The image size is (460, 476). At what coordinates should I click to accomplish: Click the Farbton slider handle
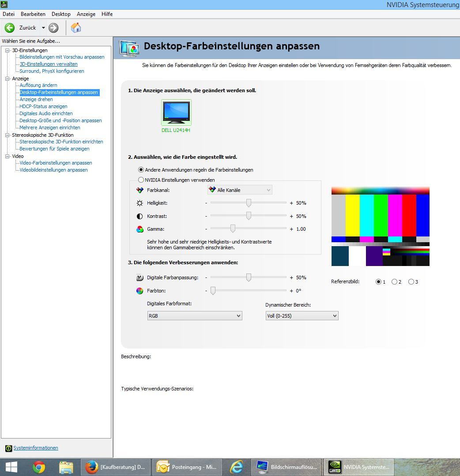(213, 291)
